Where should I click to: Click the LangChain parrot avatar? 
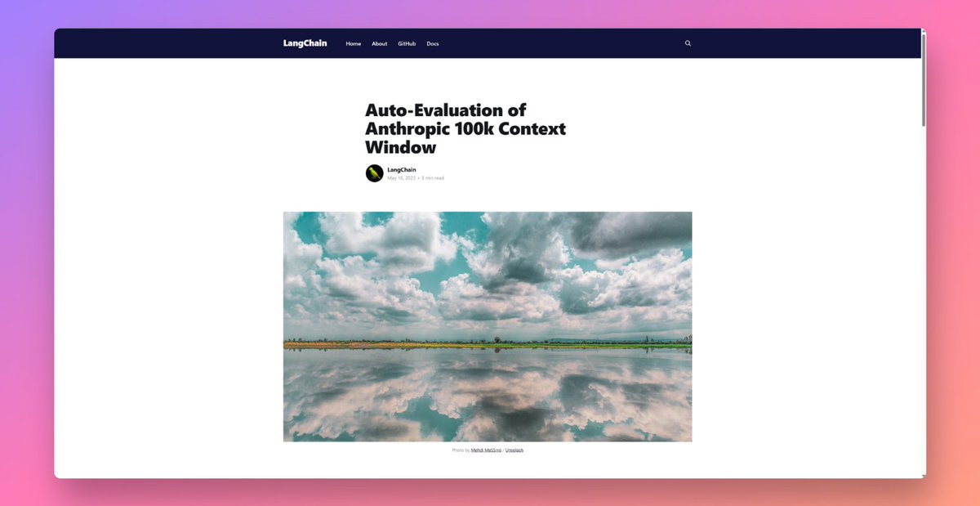coord(374,173)
